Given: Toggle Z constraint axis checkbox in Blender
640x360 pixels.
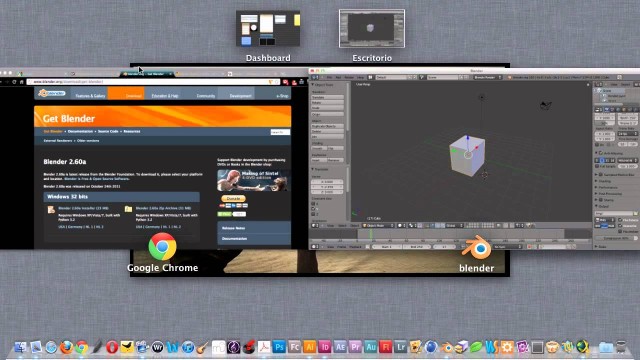Looking at the screenshot, I should pyautogui.click(x=313, y=214).
